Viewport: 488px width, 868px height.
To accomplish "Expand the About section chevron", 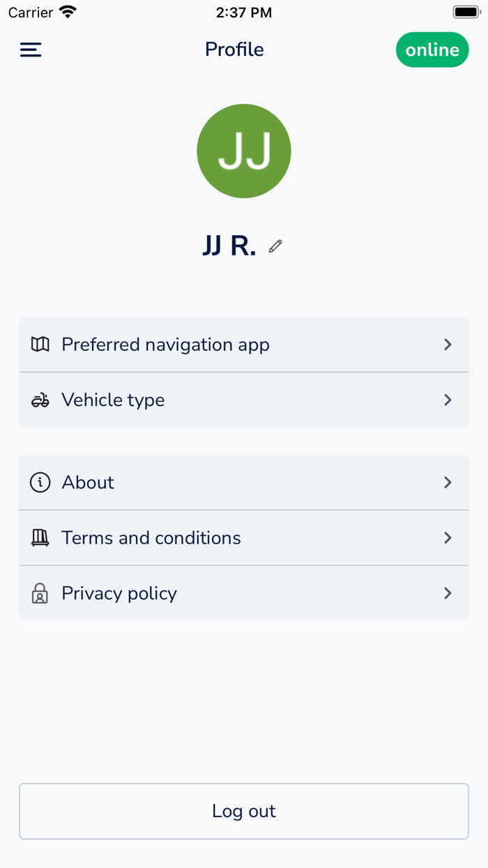I will (448, 482).
